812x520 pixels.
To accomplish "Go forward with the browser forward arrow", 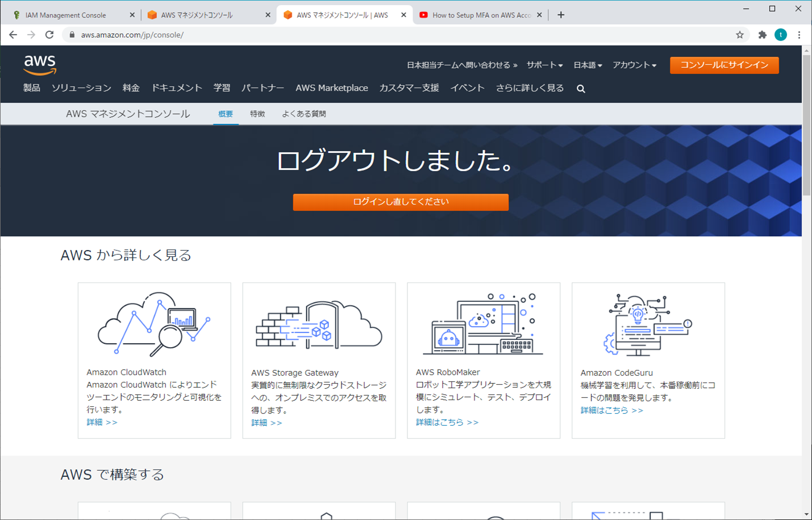I will tap(31, 35).
